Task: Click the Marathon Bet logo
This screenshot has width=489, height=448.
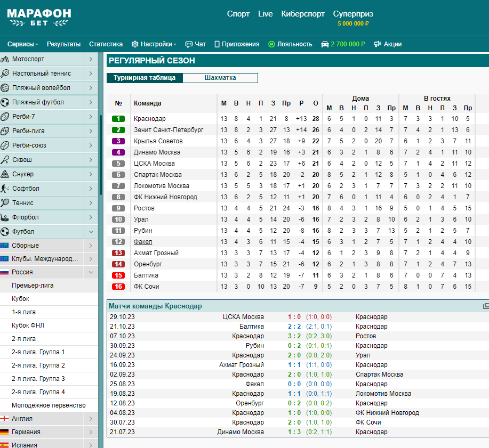Action: pyautogui.click(x=39, y=18)
